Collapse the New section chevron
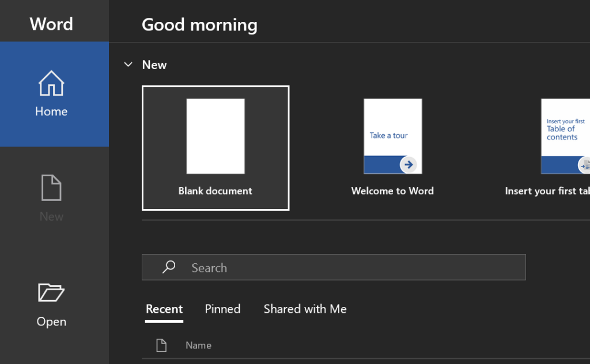Screen dimensions: 590x364 pos(128,65)
